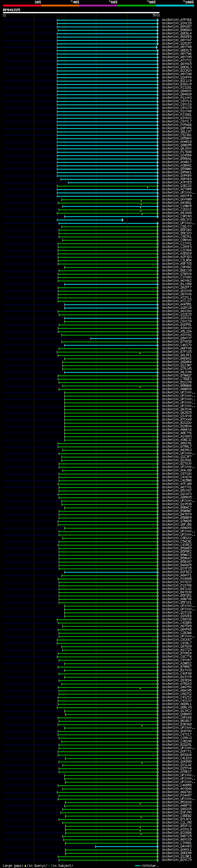This screenshot has height=868, width=197.
Task: Select hit UniRef100_A8YTA9
Action: [177, 47]
